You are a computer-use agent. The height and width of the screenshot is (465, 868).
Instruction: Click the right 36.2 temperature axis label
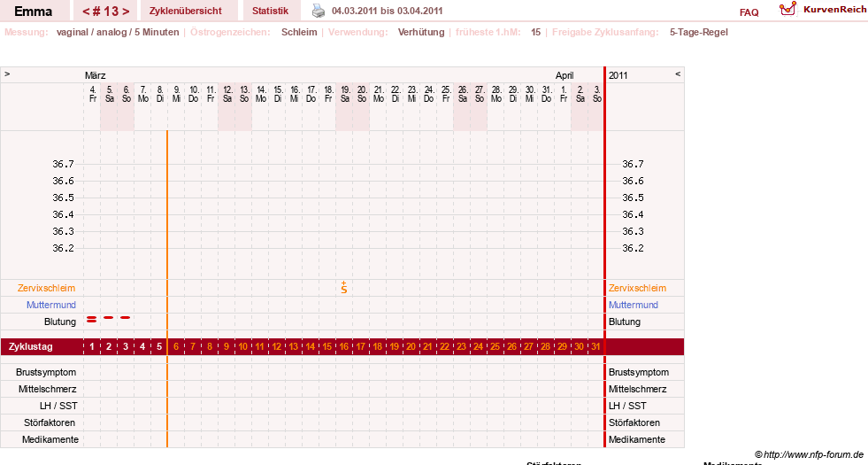[633, 248]
